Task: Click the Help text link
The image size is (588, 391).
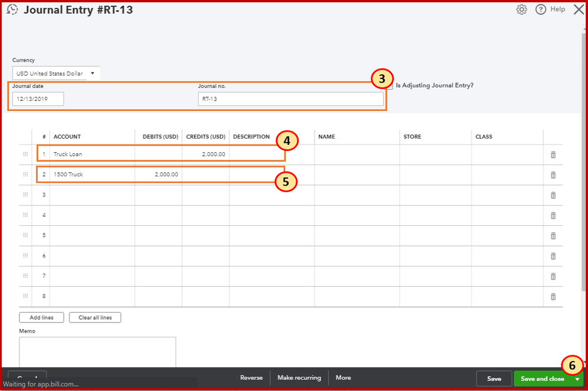Action: (557, 9)
